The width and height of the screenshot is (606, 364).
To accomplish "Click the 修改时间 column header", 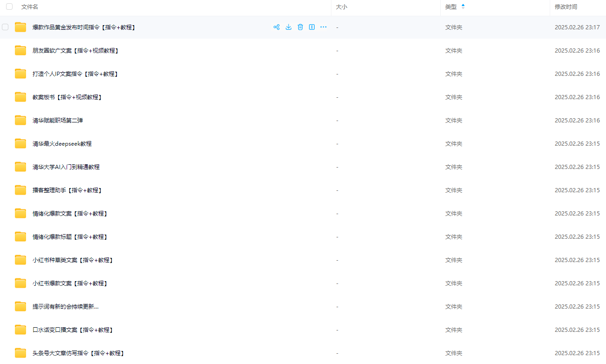I will pyautogui.click(x=566, y=7).
